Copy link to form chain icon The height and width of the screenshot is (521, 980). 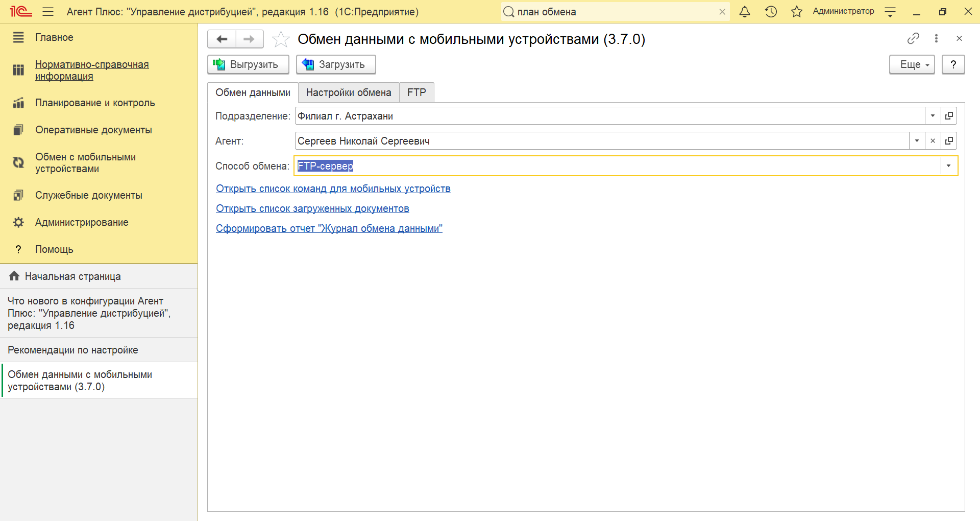click(x=913, y=38)
